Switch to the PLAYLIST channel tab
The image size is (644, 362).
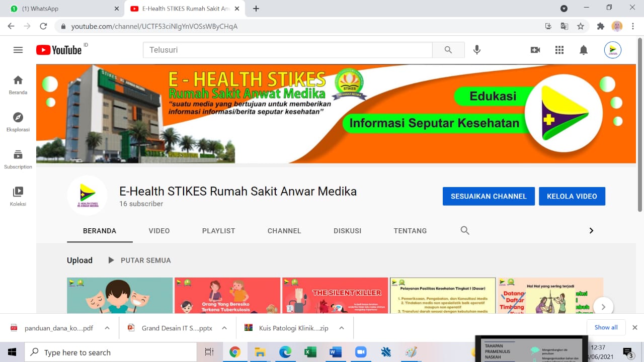pyautogui.click(x=219, y=231)
